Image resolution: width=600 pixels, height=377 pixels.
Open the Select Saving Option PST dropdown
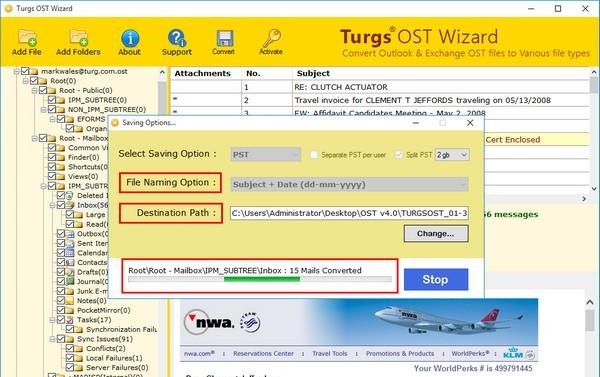click(266, 155)
